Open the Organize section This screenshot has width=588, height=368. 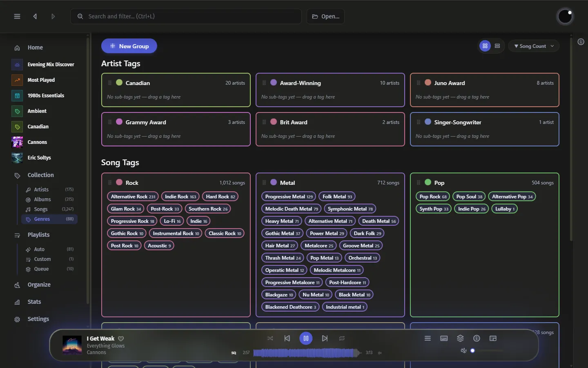(39, 285)
